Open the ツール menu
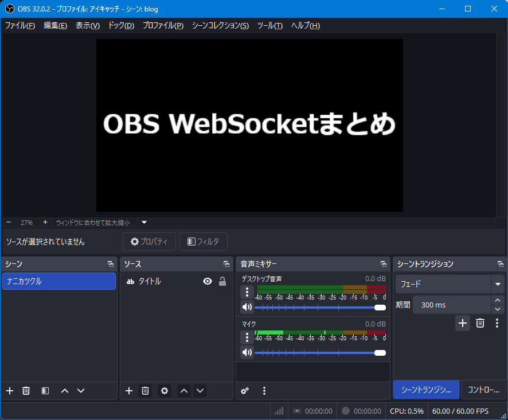 click(269, 25)
